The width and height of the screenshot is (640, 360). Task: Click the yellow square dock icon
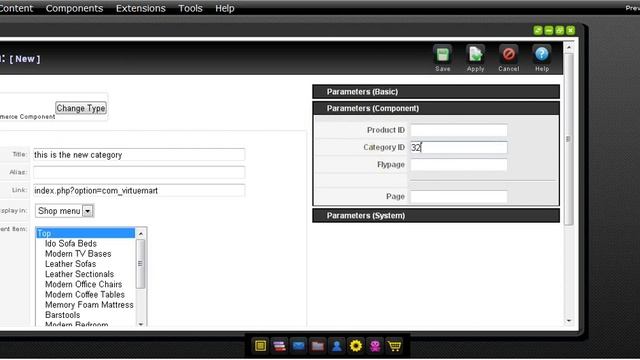pyautogui.click(x=260, y=346)
